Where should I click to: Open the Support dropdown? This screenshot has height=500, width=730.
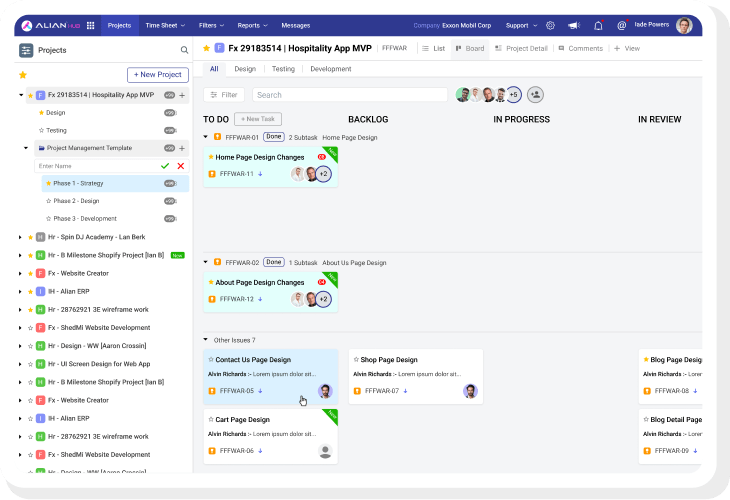[521, 26]
